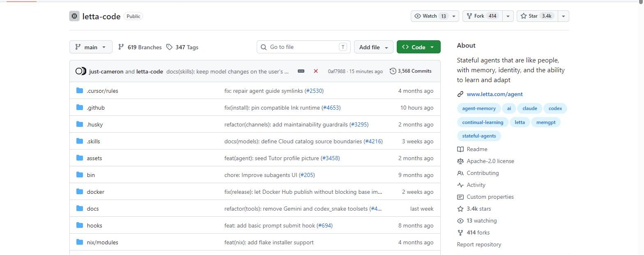The image size is (644, 255).
Task: Click the Contributing people icon
Action: point(460,173)
